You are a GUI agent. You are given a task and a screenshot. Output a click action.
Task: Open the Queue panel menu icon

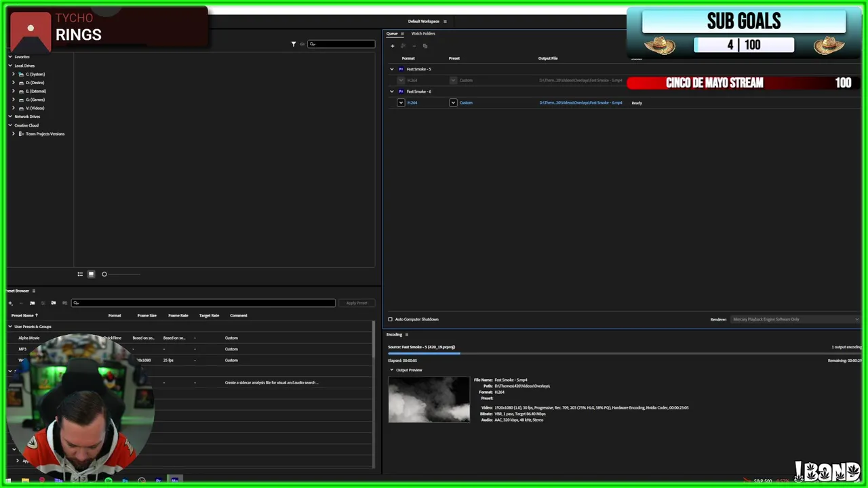click(402, 33)
